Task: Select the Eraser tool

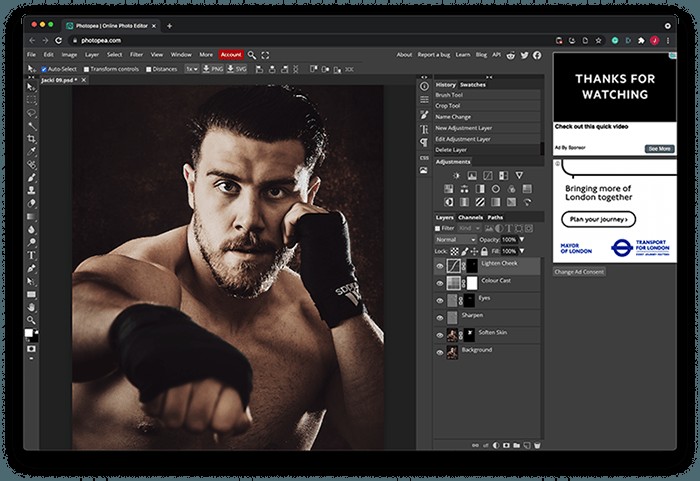Action: pos(31,203)
